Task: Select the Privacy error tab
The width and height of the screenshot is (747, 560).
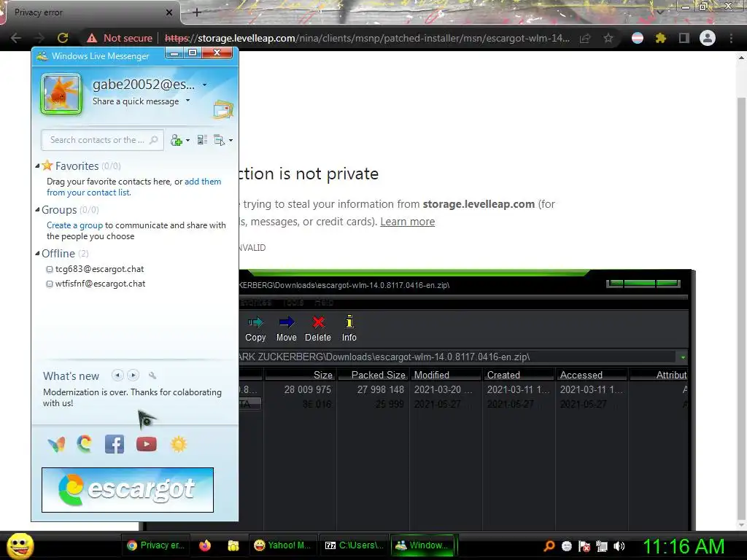Action: tap(90, 12)
